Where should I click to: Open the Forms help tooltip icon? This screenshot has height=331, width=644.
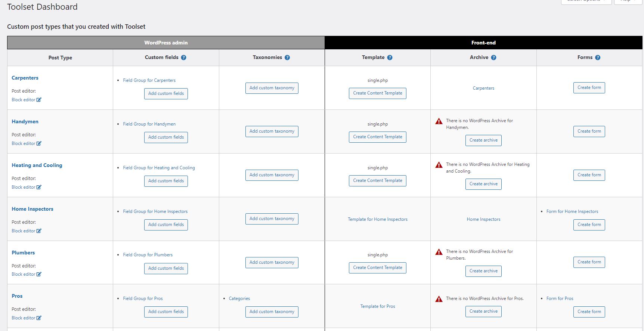coord(598,58)
